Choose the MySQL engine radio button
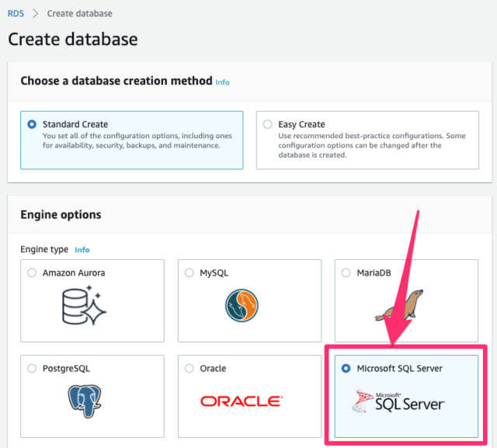Viewport: 497px width, 448px height. tap(189, 273)
